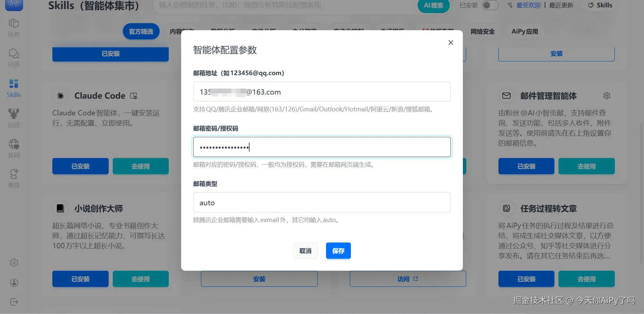This screenshot has width=644, height=314.
Task: Click the hint text starting with 邮箱对应的密码/授权码
Action: (x=284, y=165)
